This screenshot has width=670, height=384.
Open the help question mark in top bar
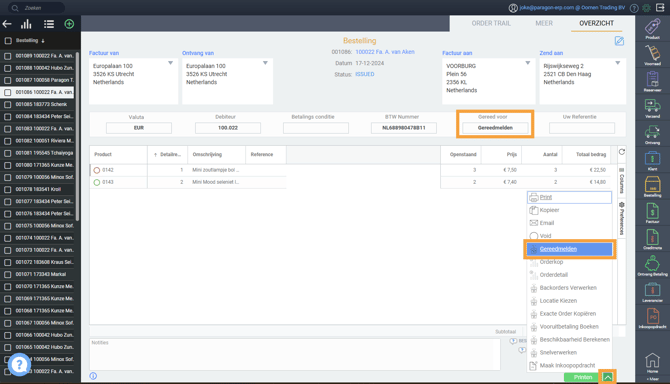pyautogui.click(x=634, y=8)
